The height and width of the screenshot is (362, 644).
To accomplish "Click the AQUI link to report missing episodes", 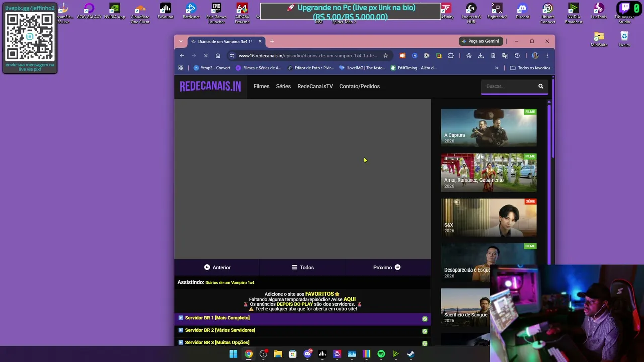I will click(x=349, y=299).
